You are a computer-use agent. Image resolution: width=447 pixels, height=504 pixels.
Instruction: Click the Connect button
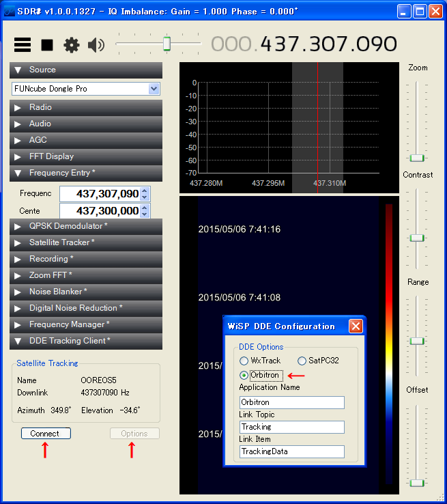point(46,434)
